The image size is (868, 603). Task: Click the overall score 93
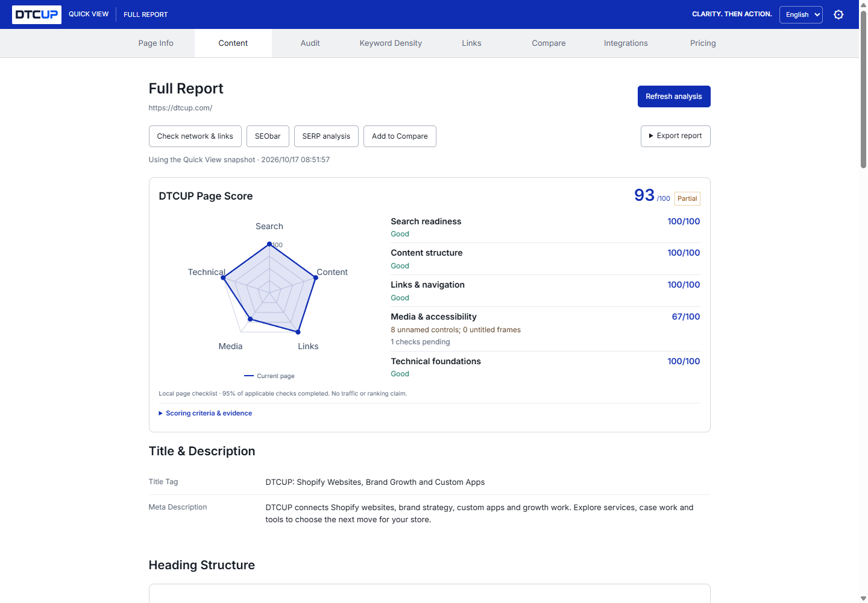pyautogui.click(x=644, y=195)
